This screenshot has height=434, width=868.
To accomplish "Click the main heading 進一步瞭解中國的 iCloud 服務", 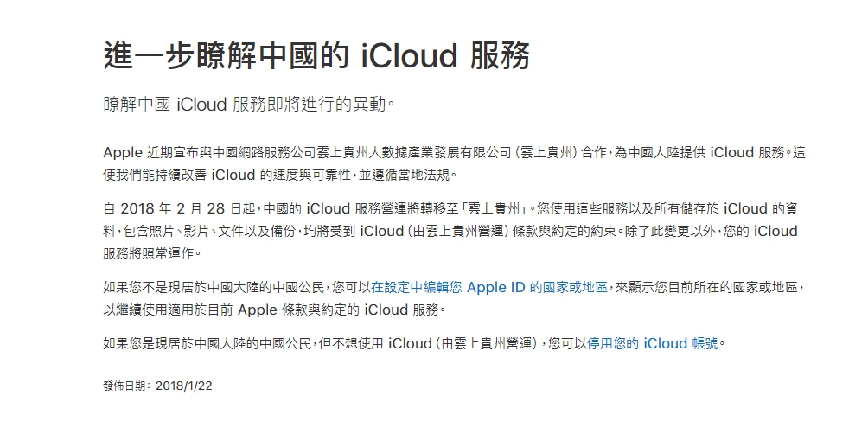I will (316, 54).
